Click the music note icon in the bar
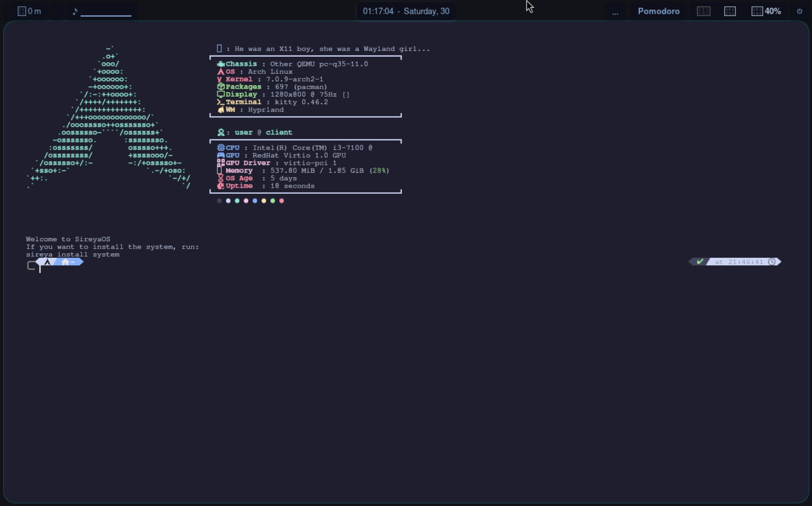Screen dimensions: 812x506 [75, 11]
